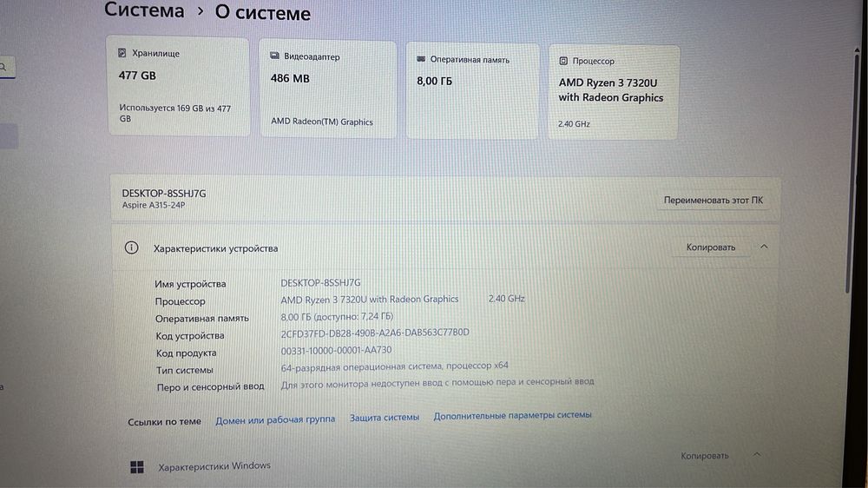Select 64-разрядная операционная система text
Screen dimensions: 868x488
pyautogui.click(x=394, y=366)
